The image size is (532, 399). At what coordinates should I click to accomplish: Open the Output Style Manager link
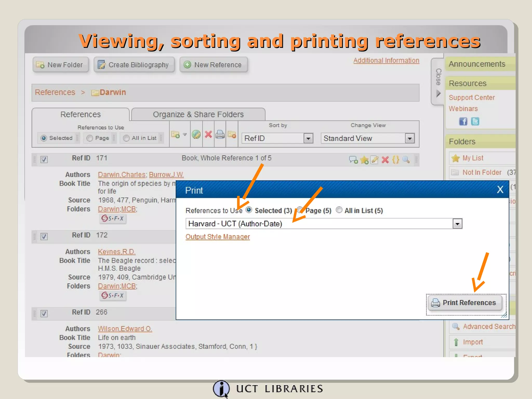pyautogui.click(x=218, y=237)
